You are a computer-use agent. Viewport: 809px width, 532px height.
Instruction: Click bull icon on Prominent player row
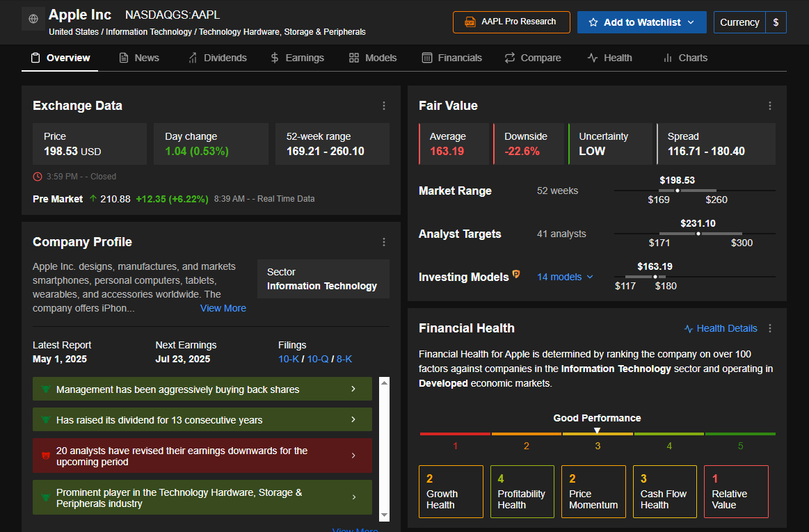[45, 497]
